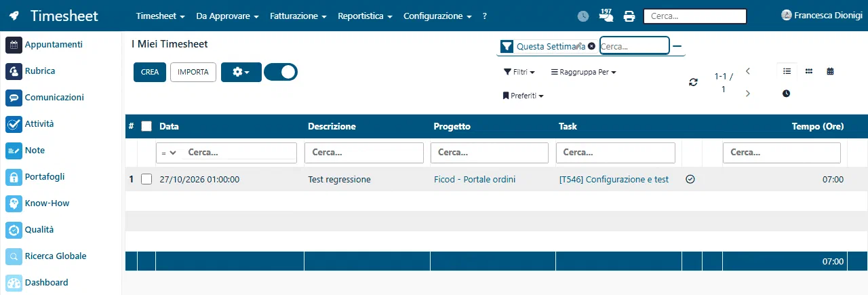
Task: Click Data column filter field
Action: click(x=238, y=153)
